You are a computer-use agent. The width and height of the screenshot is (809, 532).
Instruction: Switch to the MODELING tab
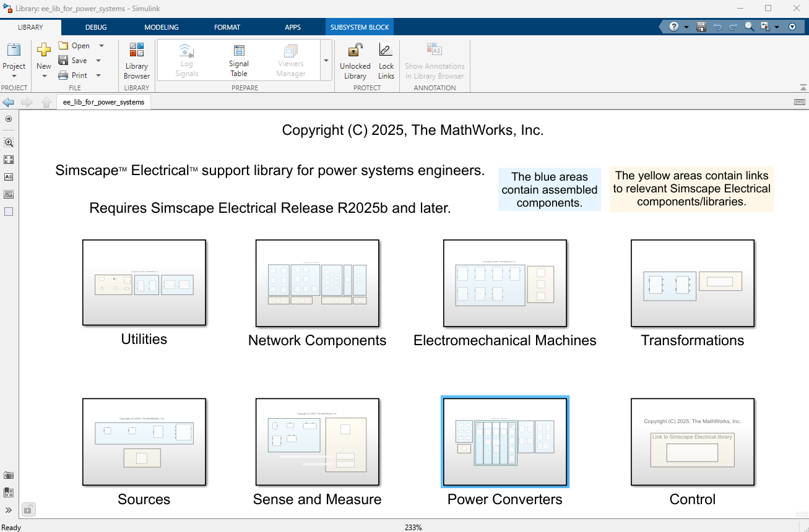[161, 27]
